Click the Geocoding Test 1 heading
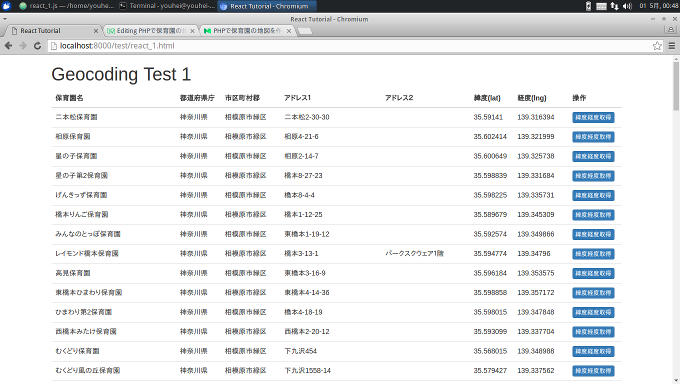 point(121,75)
